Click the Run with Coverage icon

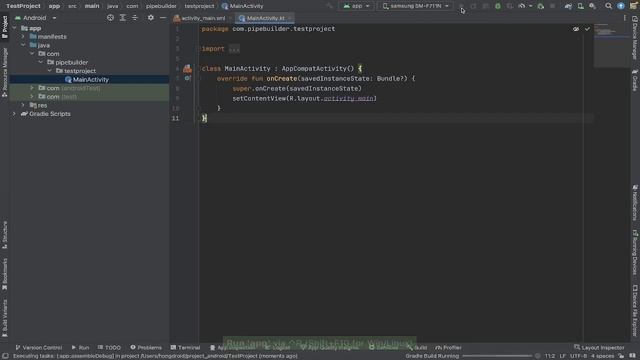(x=510, y=6)
